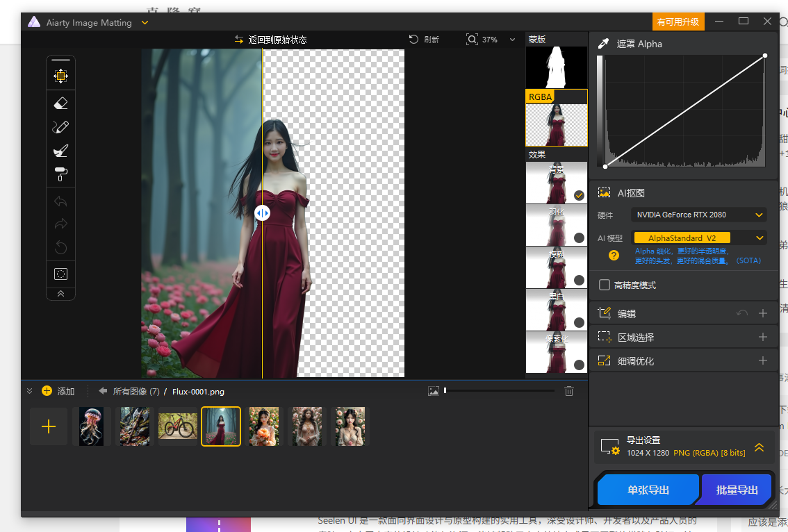The image size is (788, 532).
Task: Select the paint roller tool
Action: click(60, 174)
